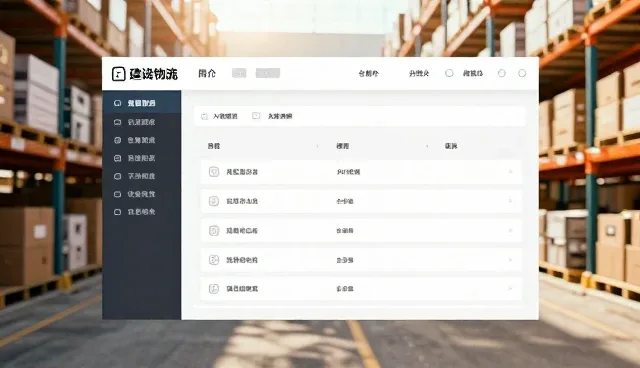Click the fourth table row's icon

coord(214,260)
